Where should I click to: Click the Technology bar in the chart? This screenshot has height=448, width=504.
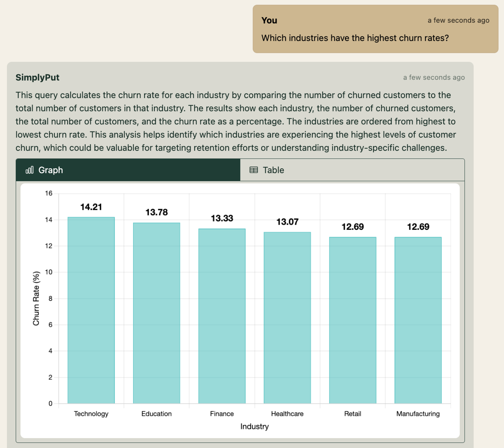pyautogui.click(x=91, y=310)
